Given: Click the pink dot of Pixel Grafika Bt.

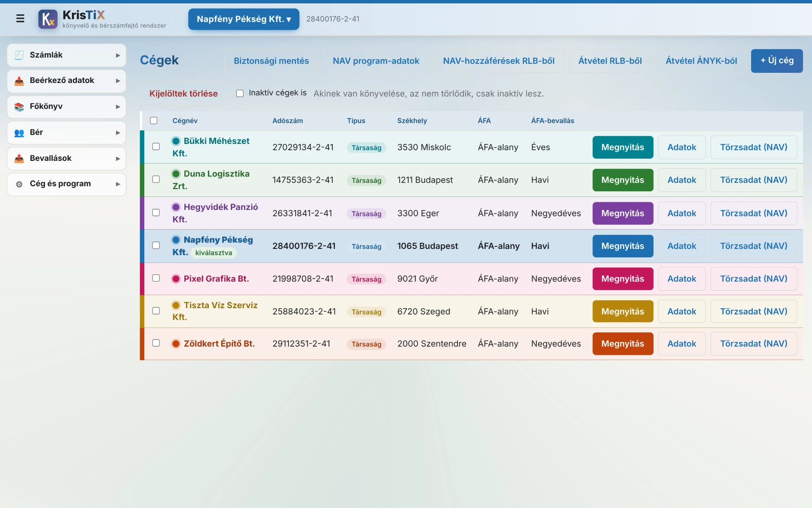Looking at the screenshot, I should [x=176, y=279].
